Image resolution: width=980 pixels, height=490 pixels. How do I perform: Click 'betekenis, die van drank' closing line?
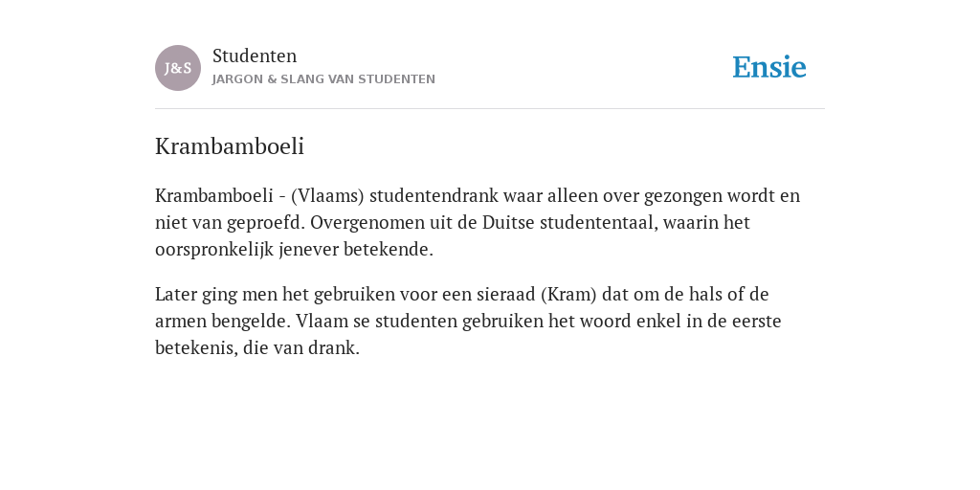point(257,347)
